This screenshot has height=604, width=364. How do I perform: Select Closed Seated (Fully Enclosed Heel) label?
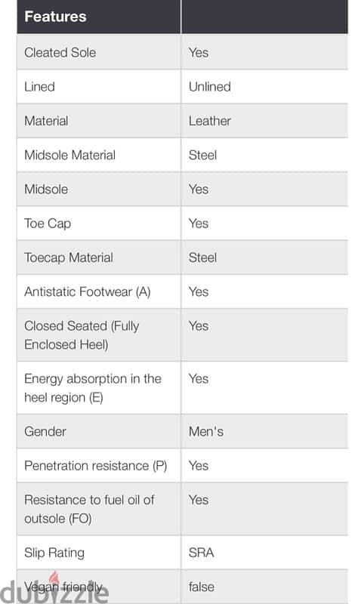(x=82, y=335)
